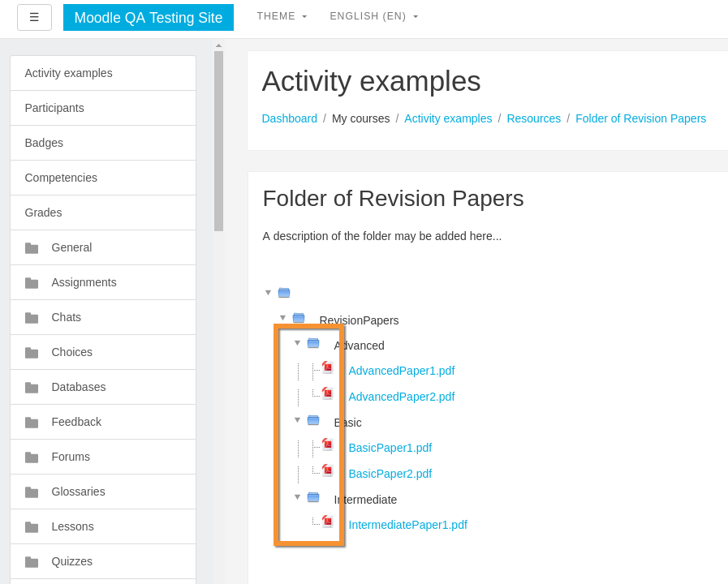Open BasicPaper1.pdf file link
The image size is (728, 584).
pos(390,448)
